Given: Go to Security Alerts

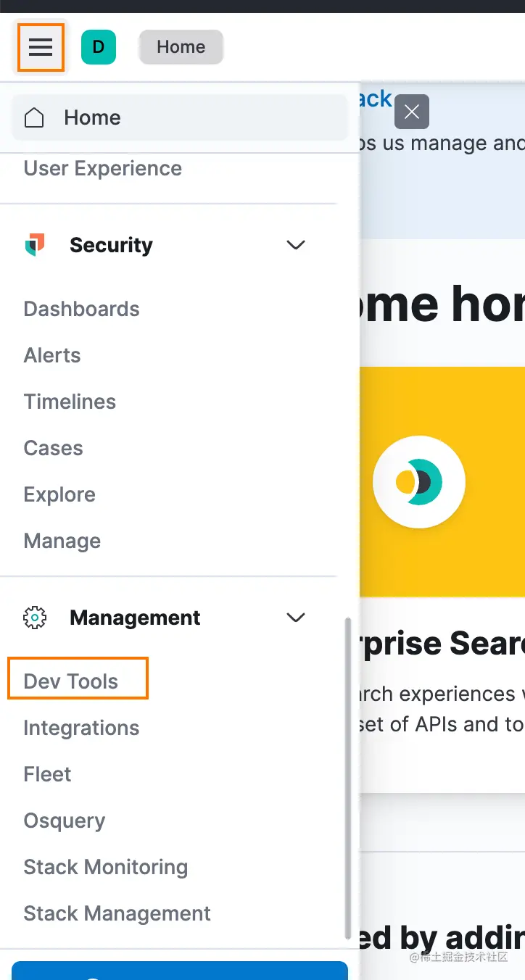Looking at the screenshot, I should [52, 355].
